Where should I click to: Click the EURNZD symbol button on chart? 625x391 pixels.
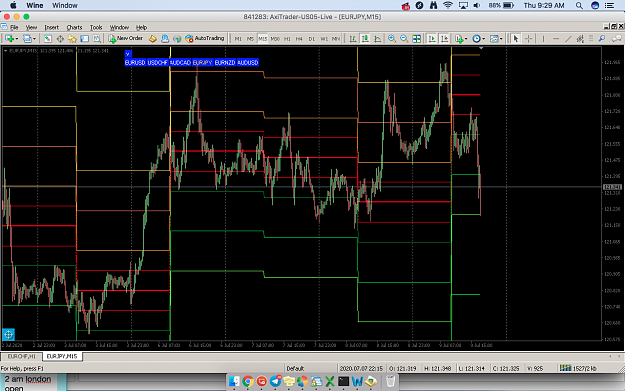tap(225, 63)
